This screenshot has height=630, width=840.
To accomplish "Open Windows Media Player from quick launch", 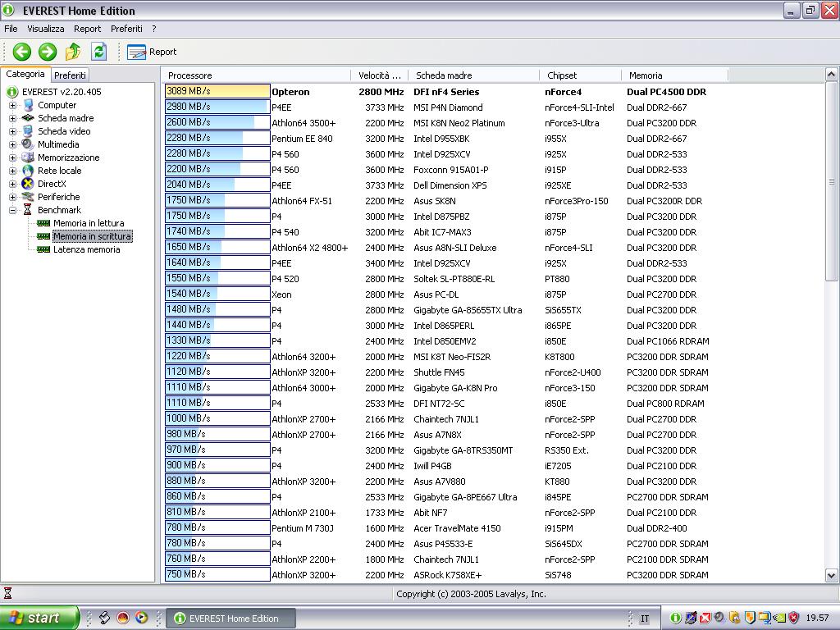I will coord(141,618).
